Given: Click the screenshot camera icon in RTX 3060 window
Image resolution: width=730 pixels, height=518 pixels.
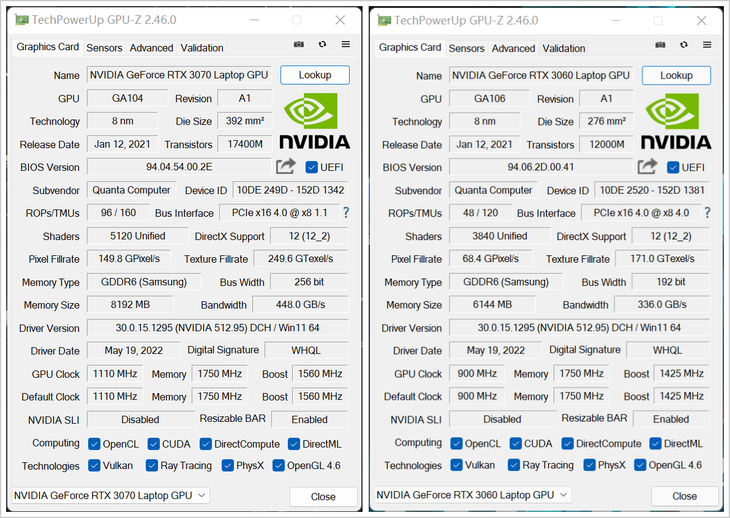Looking at the screenshot, I should click(x=660, y=45).
